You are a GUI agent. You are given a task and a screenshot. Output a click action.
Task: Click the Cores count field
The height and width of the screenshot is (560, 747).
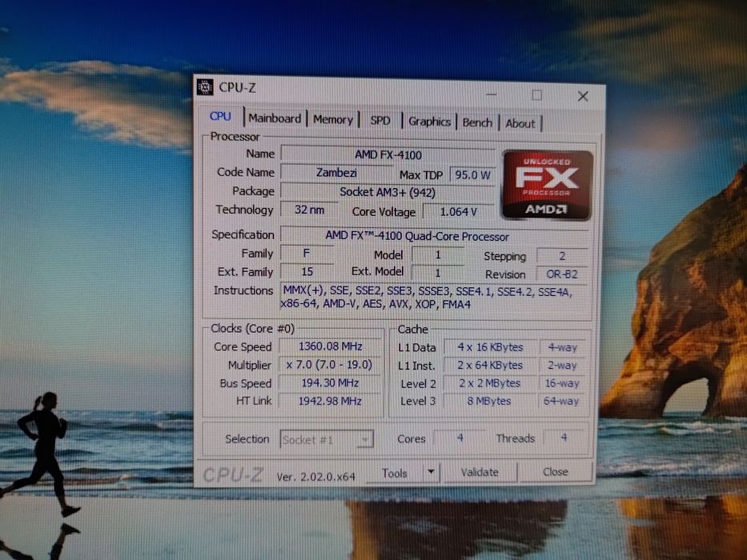click(460, 438)
